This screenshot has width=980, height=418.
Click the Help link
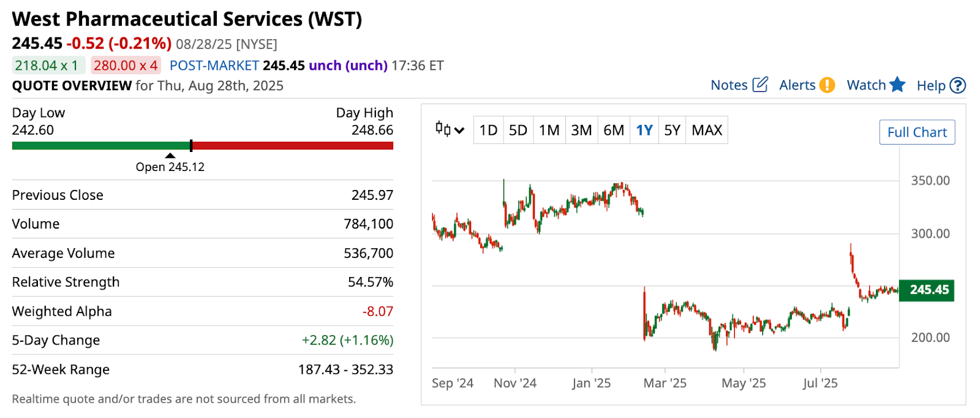coord(931,86)
